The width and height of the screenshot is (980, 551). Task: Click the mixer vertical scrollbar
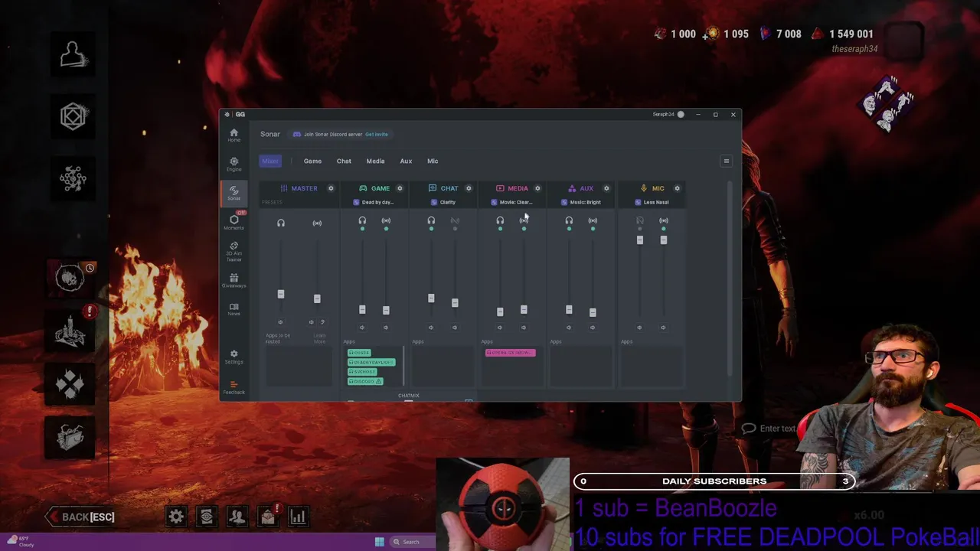[x=730, y=279]
